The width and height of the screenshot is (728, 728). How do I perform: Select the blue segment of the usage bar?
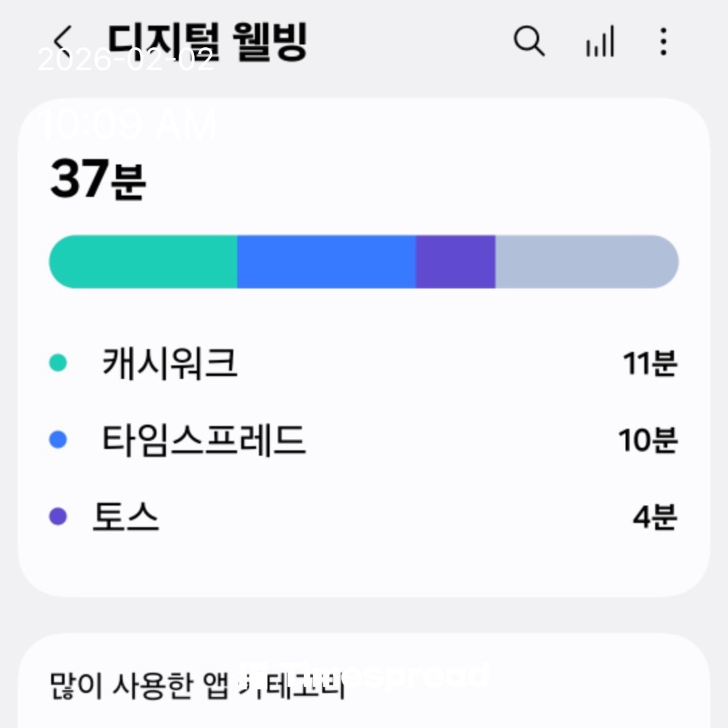click(x=326, y=262)
